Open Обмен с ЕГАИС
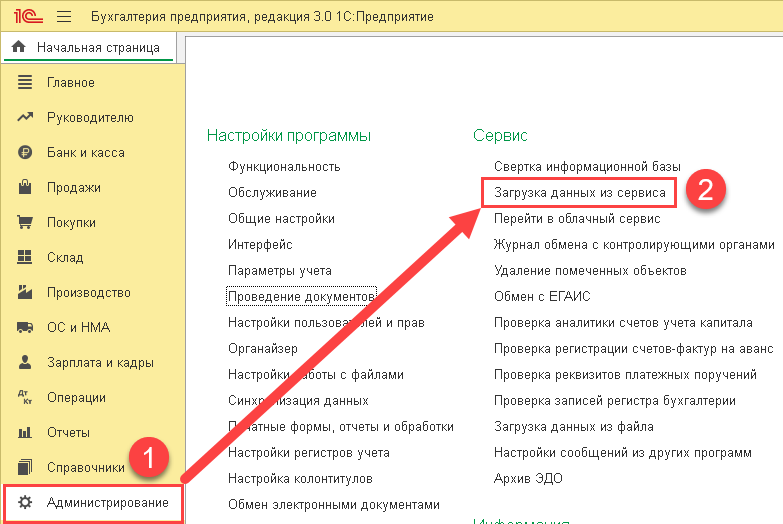The height and width of the screenshot is (524, 783). point(542,296)
